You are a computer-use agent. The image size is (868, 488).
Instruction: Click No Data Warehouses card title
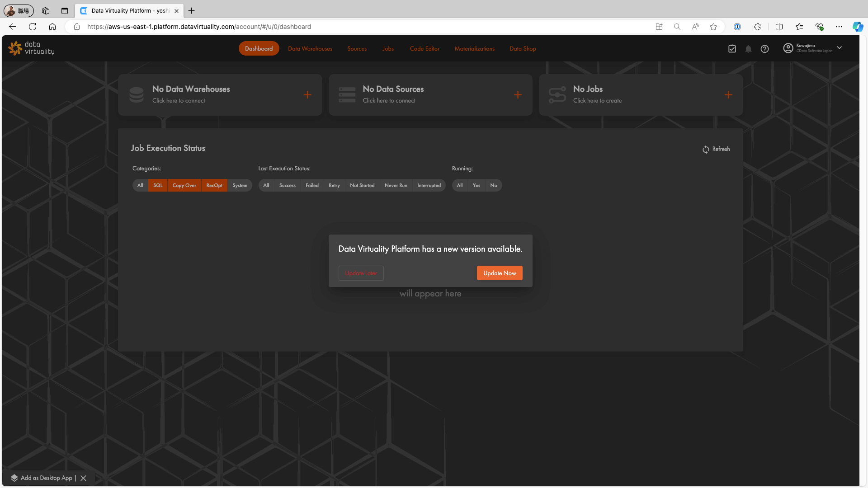[191, 89]
